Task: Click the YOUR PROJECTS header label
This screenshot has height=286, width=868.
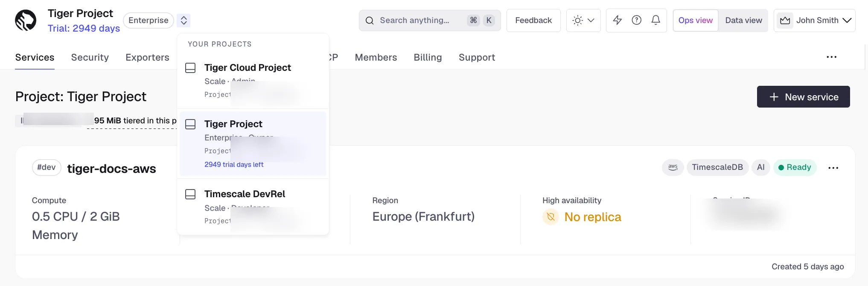Action: click(219, 44)
